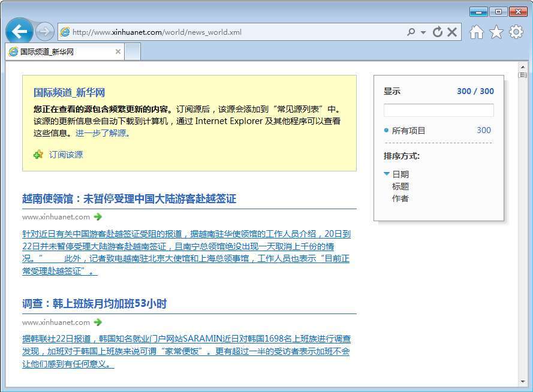Open the address bar dropdown arrow
Image resolution: width=533 pixels, height=392 pixels.
423,32
